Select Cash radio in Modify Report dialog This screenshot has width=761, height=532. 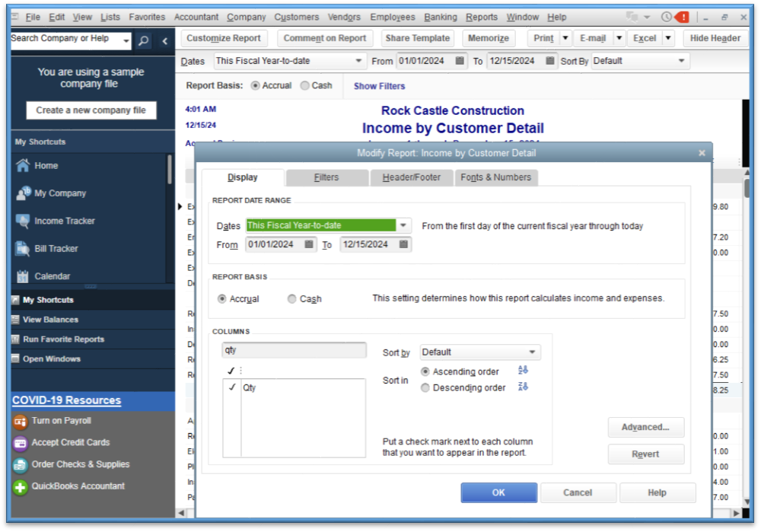click(x=291, y=299)
